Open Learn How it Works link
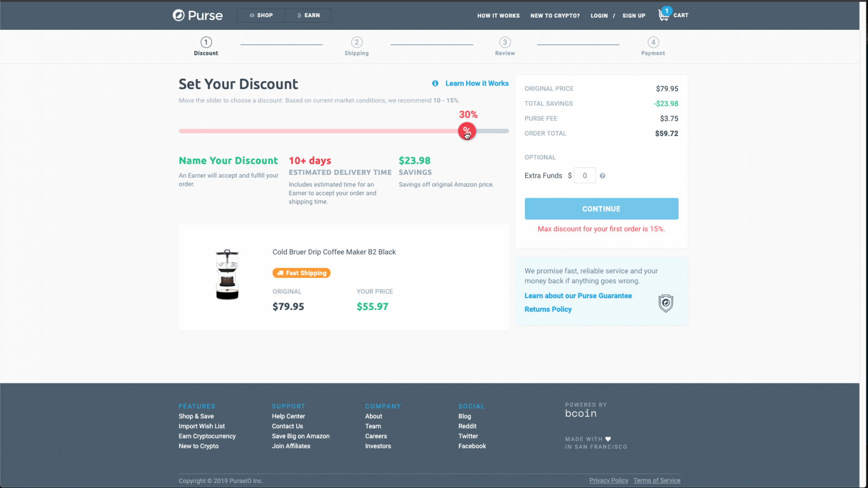This screenshot has width=868, height=488. (477, 84)
